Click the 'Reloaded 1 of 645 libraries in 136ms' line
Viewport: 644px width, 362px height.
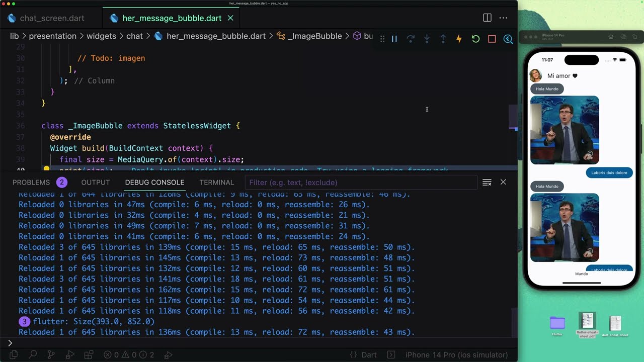point(217,332)
